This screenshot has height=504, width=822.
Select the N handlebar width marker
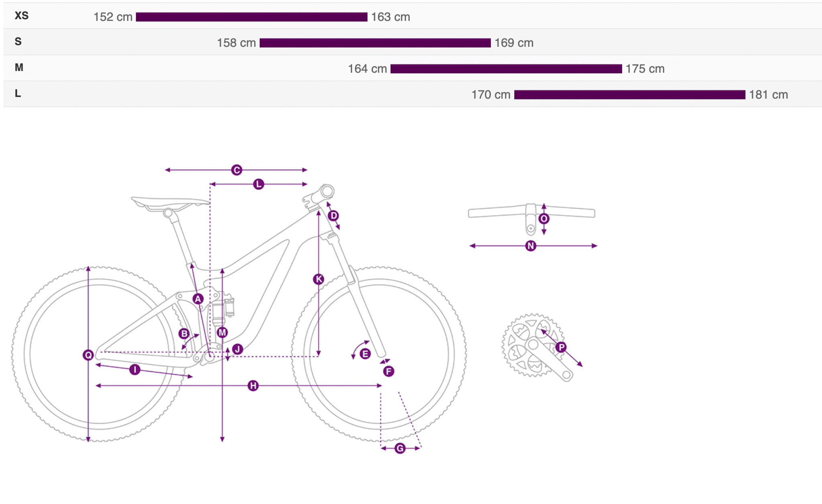coord(531,246)
